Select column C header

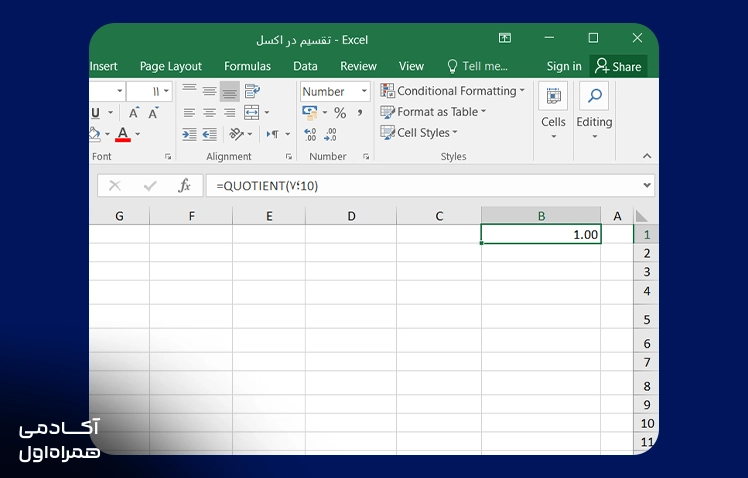tap(439, 216)
